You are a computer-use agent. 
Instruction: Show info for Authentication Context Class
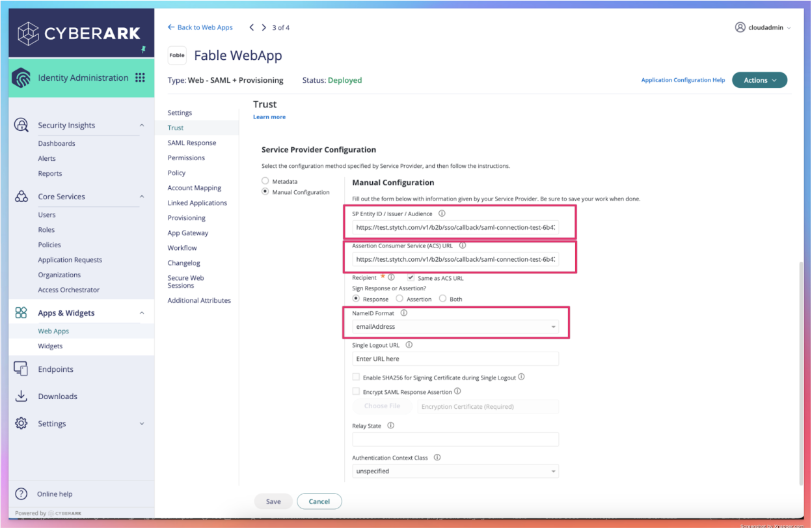pos(437,457)
